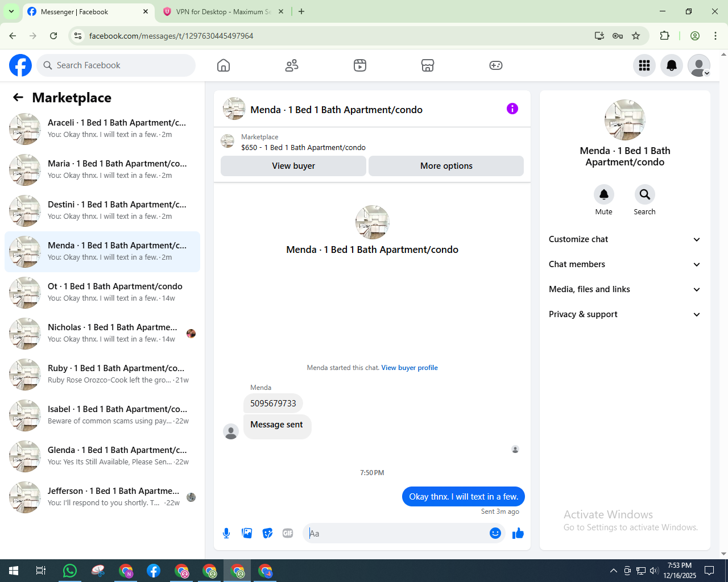Attach a photo or file

247,533
